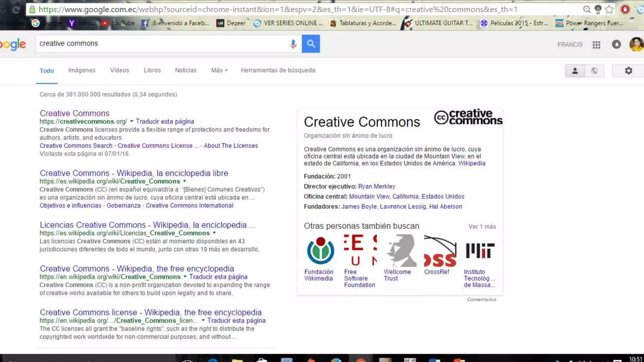Switch to the Noticias tab

(186, 70)
